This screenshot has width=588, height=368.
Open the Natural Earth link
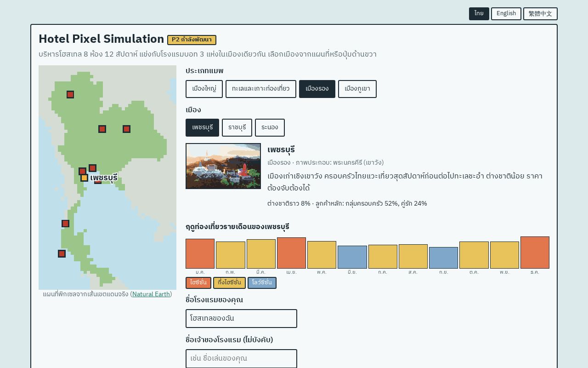tap(151, 294)
